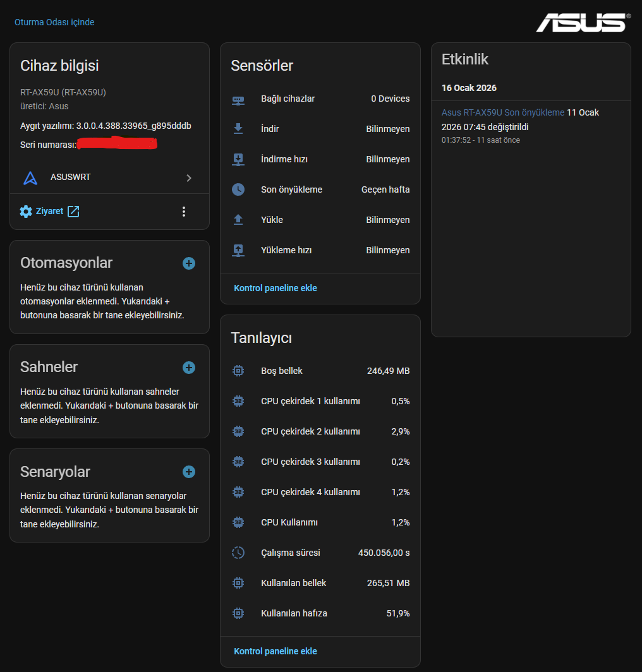The width and height of the screenshot is (642, 672).
Task: Open the ASUSWRT integration entry
Action: point(109,177)
